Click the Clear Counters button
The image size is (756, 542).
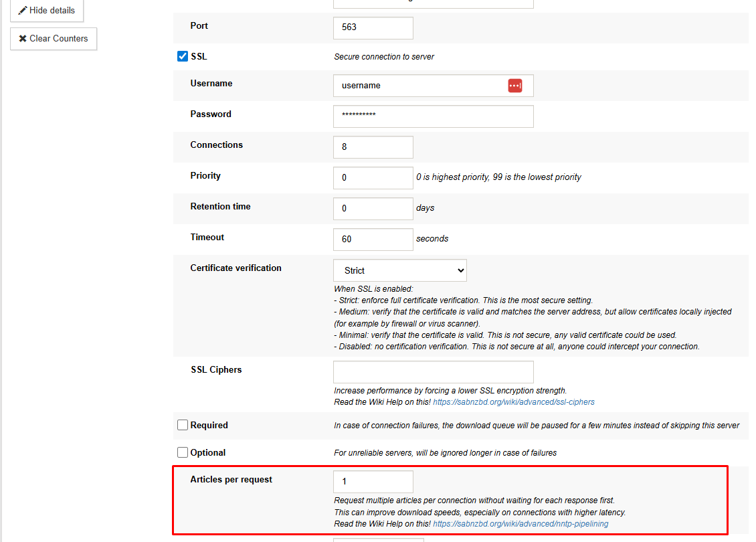coord(54,38)
